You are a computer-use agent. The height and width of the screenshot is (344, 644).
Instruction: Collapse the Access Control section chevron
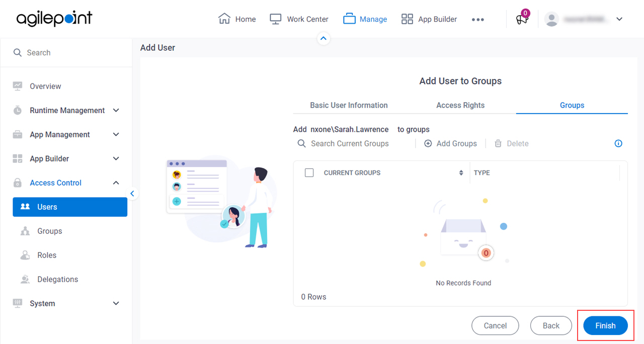tap(116, 183)
